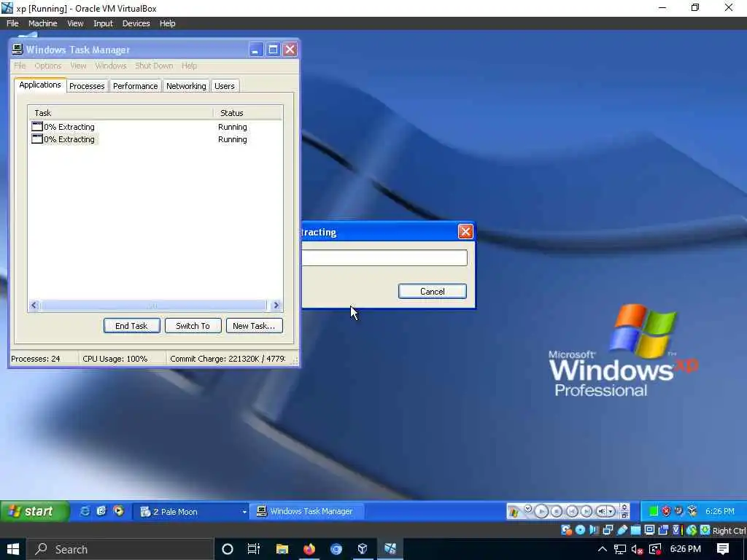
Task: Click the Cortana circle on the host taskbar
Action: pos(228,549)
